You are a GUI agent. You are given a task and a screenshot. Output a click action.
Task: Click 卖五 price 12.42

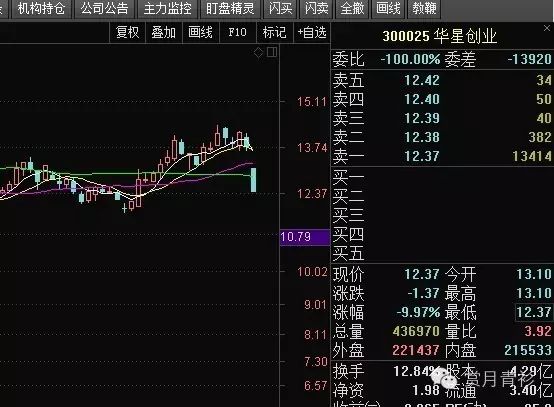[x=422, y=80]
